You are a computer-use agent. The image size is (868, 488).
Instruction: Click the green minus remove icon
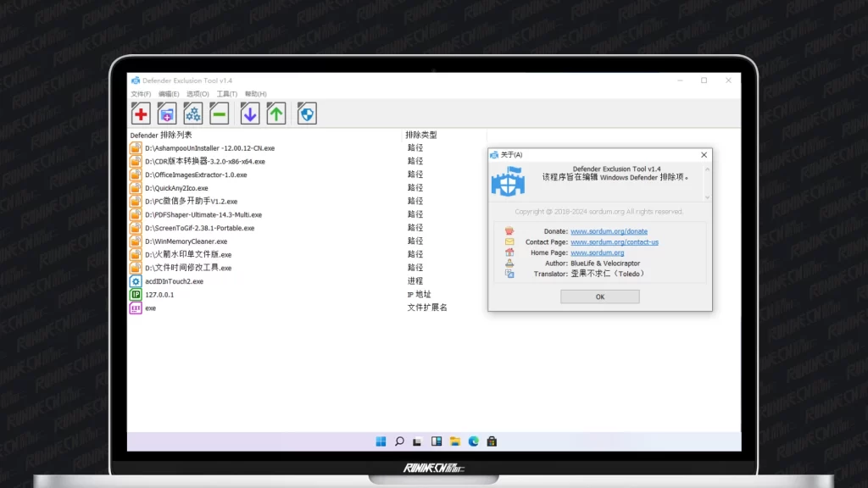pos(220,114)
